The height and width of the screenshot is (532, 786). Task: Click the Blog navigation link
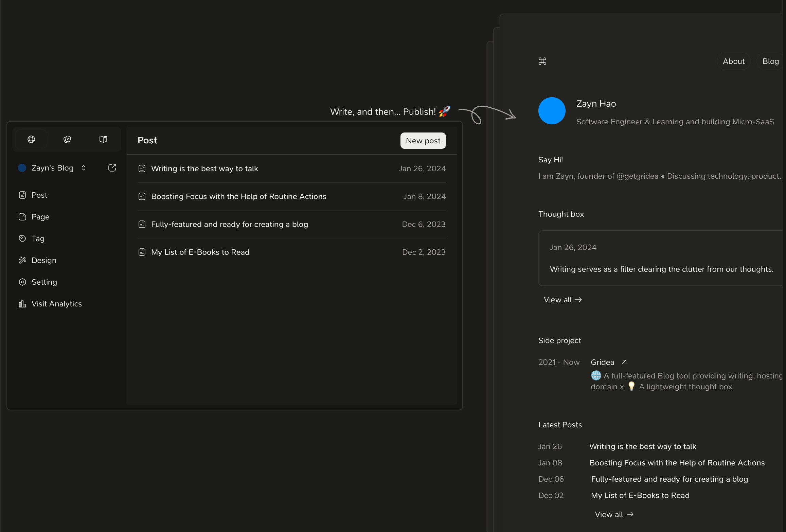point(770,61)
